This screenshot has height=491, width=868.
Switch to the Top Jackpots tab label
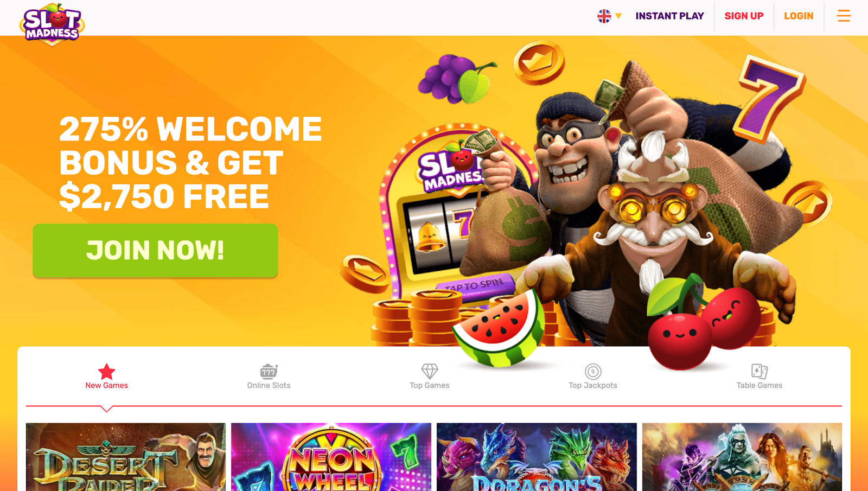tap(592, 385)
